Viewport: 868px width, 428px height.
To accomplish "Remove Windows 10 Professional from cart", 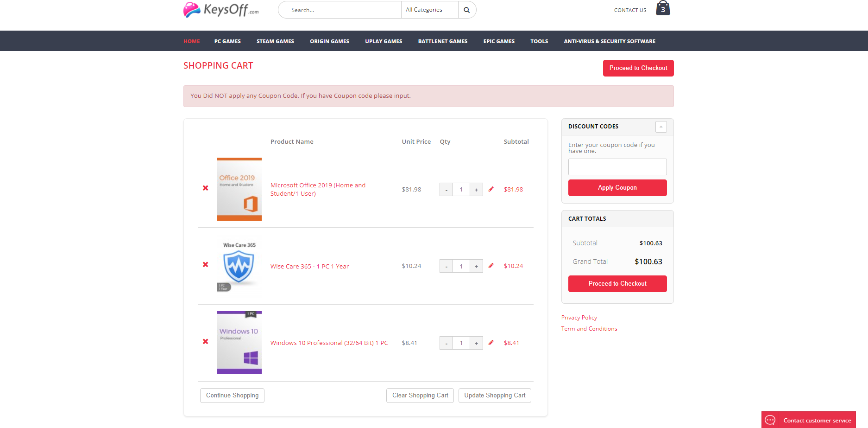I will [x=205, y=341].
